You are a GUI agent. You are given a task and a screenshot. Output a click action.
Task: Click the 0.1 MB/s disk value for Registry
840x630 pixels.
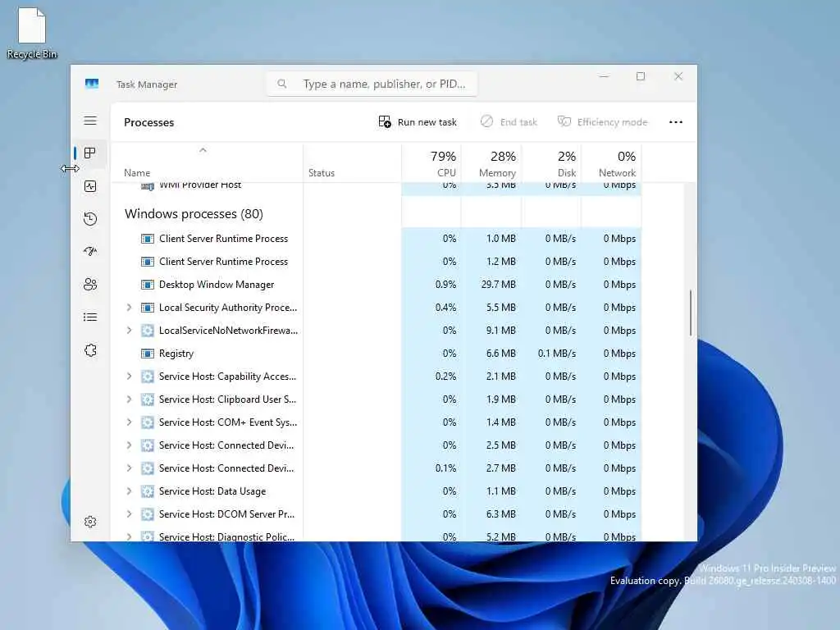[x=557, y=354]
